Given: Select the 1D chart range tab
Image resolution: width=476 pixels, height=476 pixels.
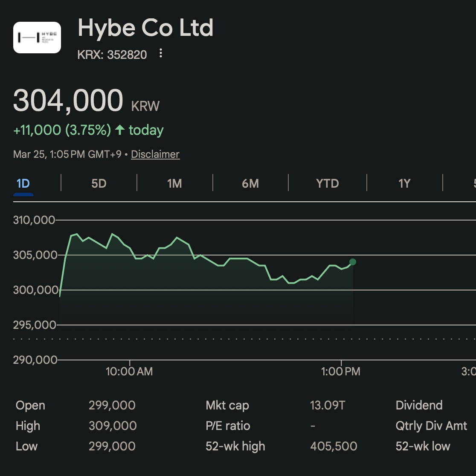Looking at the screenshot, I should [23, 183].
